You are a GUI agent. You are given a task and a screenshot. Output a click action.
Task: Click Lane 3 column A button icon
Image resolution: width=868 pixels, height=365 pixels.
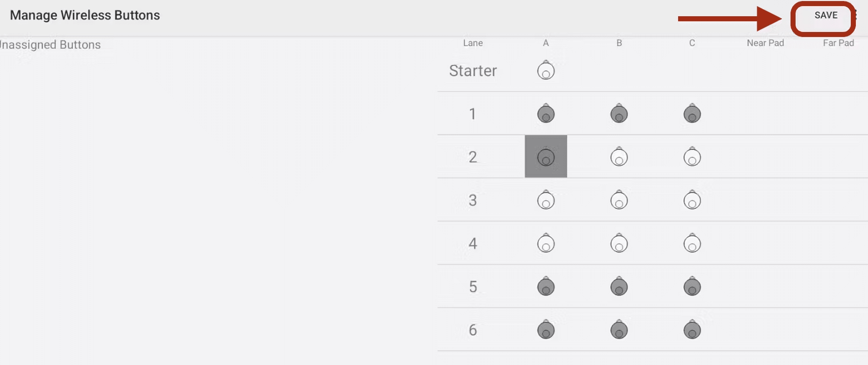click(545, 200)
